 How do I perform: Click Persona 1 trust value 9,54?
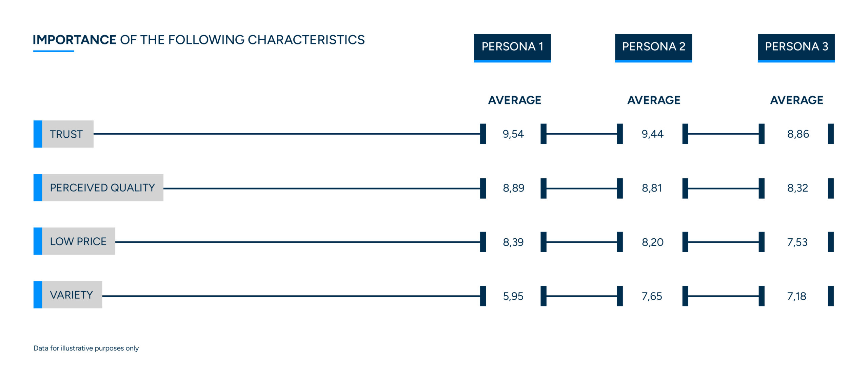click(513, 134)
